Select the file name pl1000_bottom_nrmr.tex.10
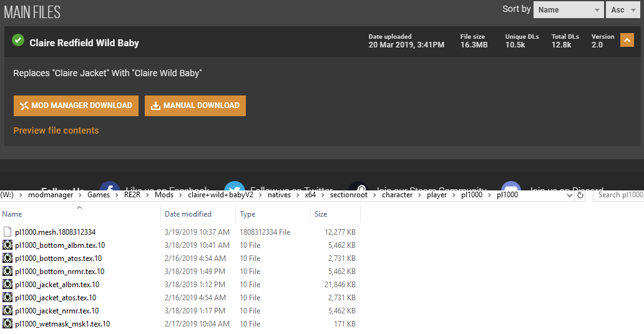Image resolution: width=644 pixels, height=334 pixels. point(59,272)
